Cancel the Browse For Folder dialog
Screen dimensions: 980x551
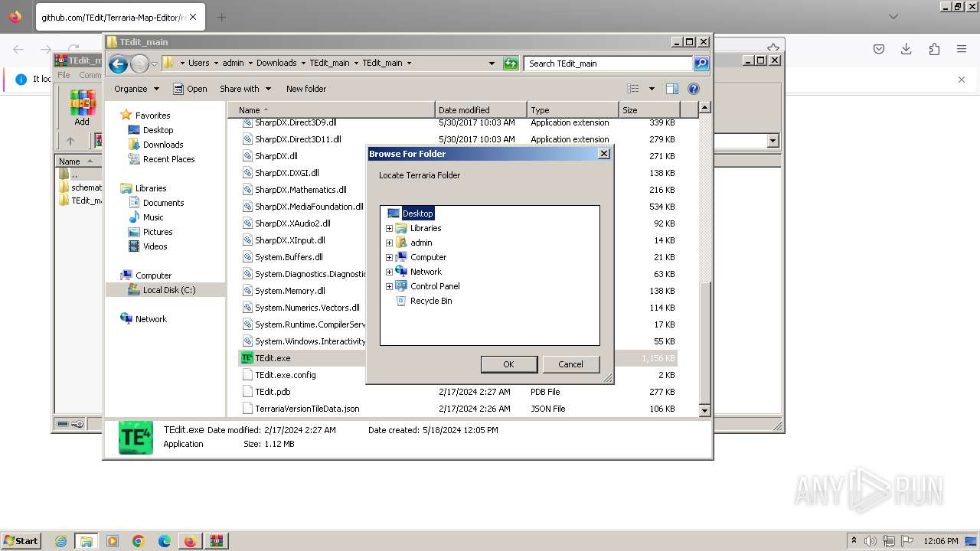pyautogui.click(x=570, y=364)
